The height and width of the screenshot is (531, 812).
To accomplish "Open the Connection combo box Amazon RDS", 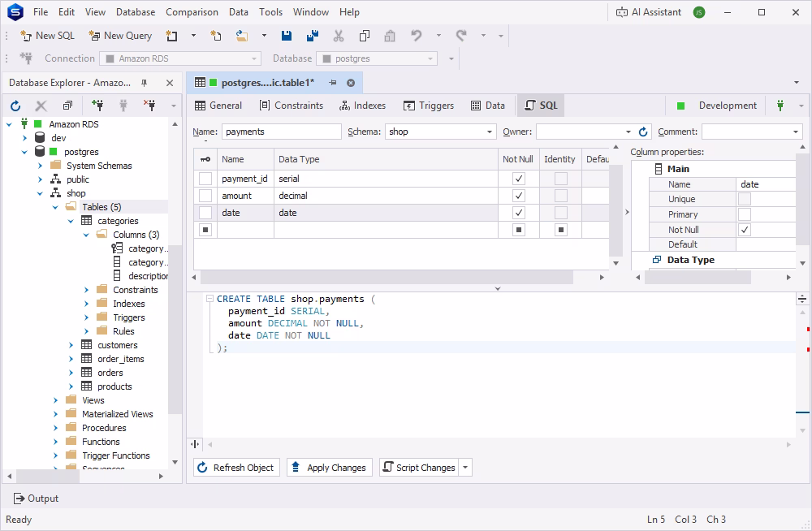I will tap(180, 58).
